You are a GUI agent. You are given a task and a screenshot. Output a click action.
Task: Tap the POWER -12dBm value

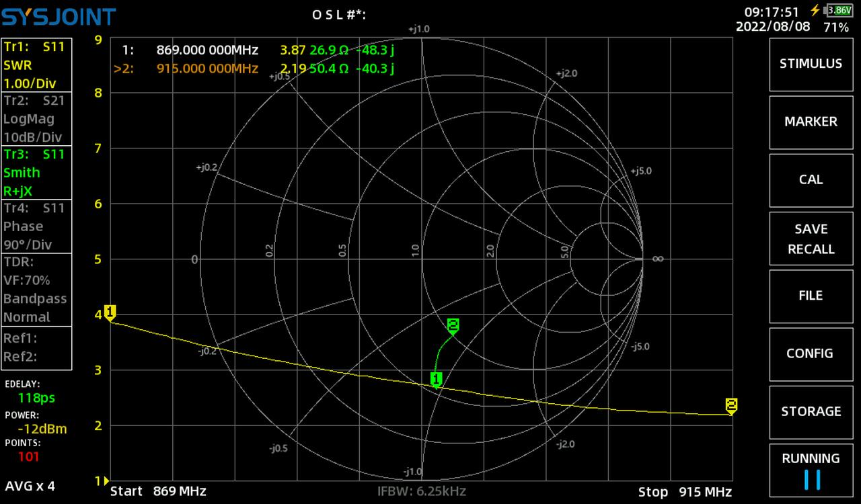pos(42,429)
